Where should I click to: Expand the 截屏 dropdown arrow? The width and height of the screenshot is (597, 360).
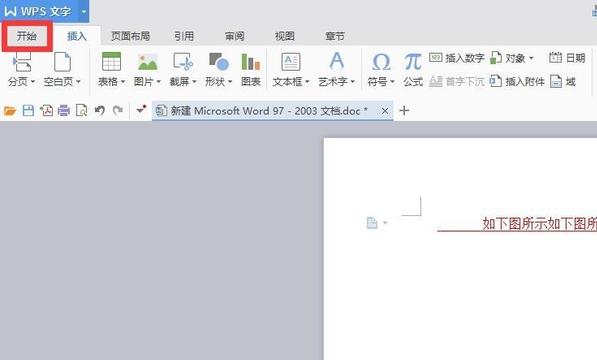tap(194, 81)
